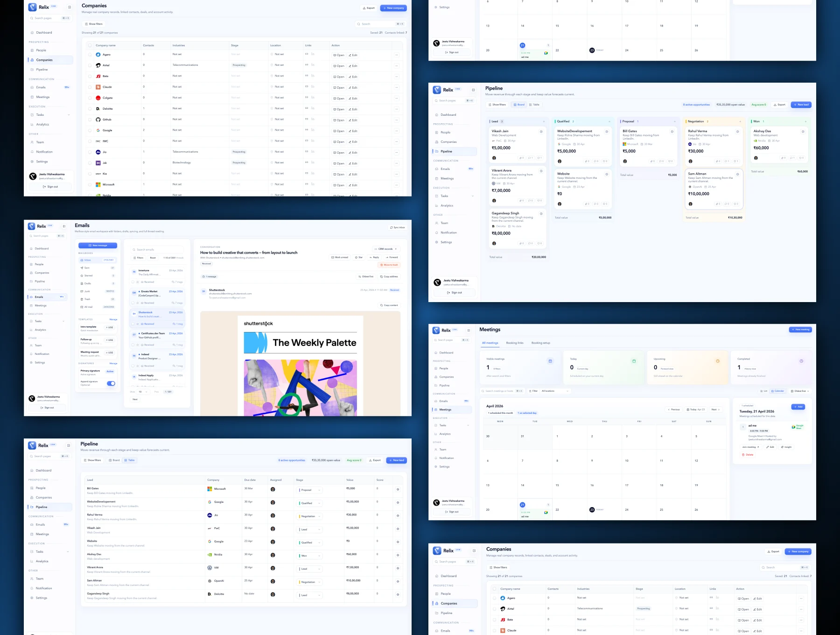The width and height of the screenshot is (840, 635).
Task: Collapse the sidebar in the Pipeline board window
Action: 473,90
